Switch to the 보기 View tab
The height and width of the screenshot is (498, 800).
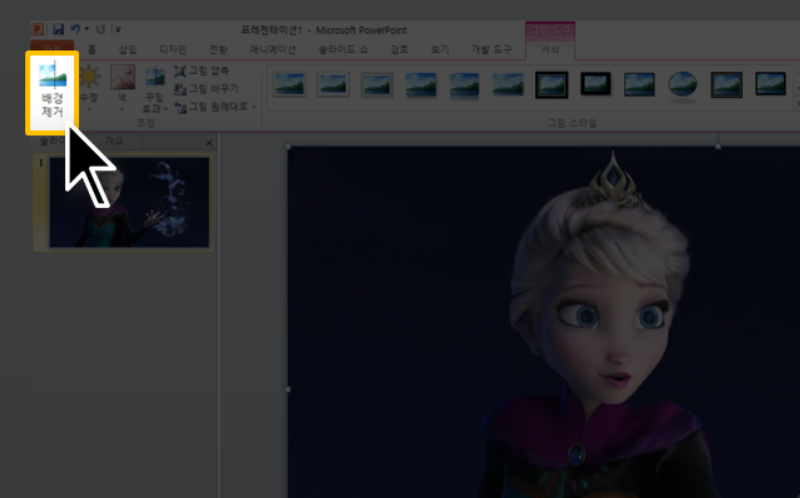(440, 49)
